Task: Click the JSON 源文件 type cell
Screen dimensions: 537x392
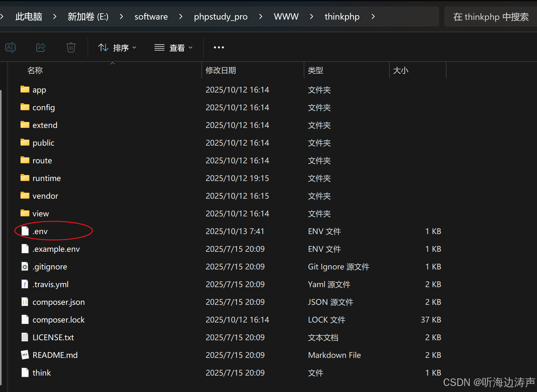Action: click(x=331, y=302)
